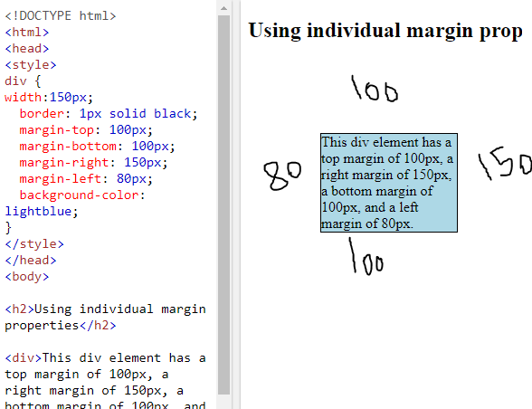Click the opening "<head>" tag
The image size is (532, 409).
tap(27, 49)
